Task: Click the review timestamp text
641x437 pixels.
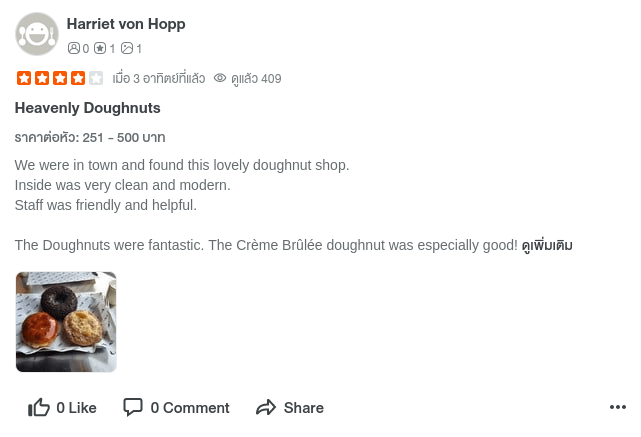Action: click(158, 79)
